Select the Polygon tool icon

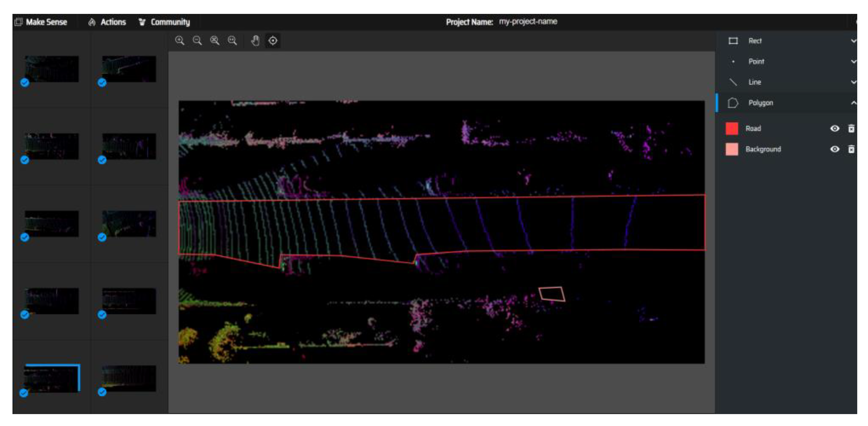(732, 103)
